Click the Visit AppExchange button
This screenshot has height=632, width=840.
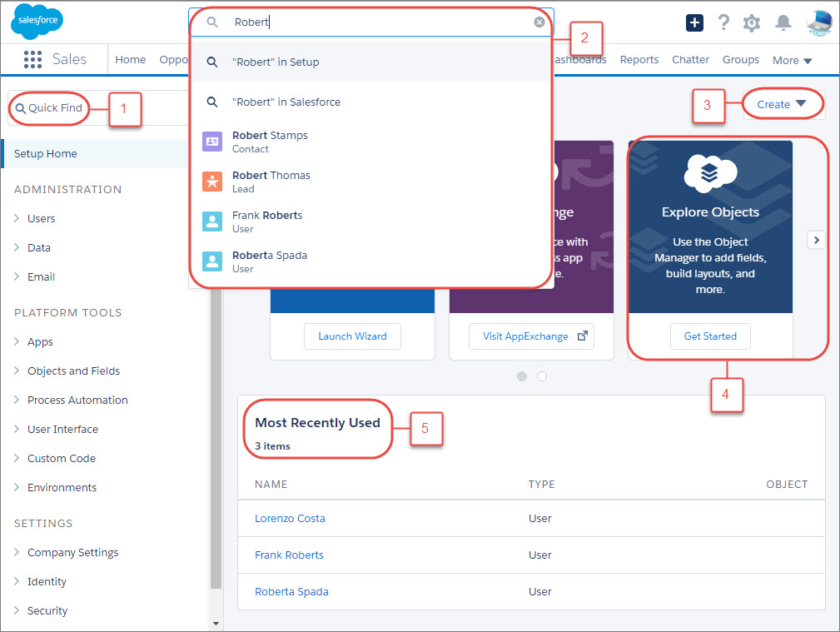click(x=531, y=336)
